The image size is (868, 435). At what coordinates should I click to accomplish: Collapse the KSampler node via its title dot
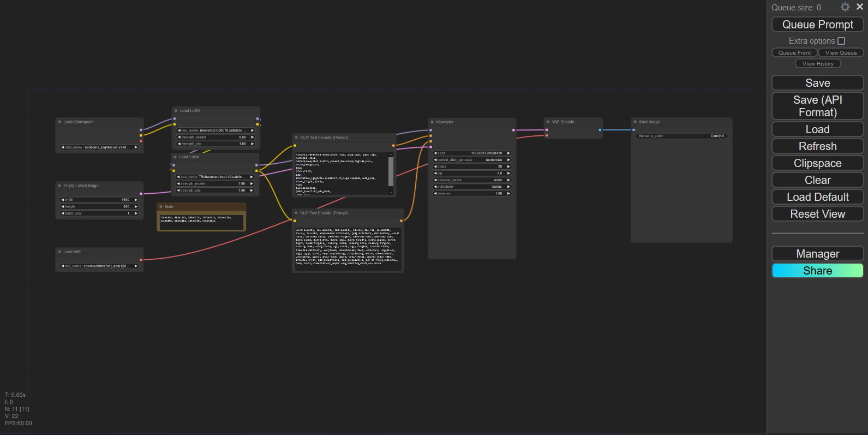432,122
